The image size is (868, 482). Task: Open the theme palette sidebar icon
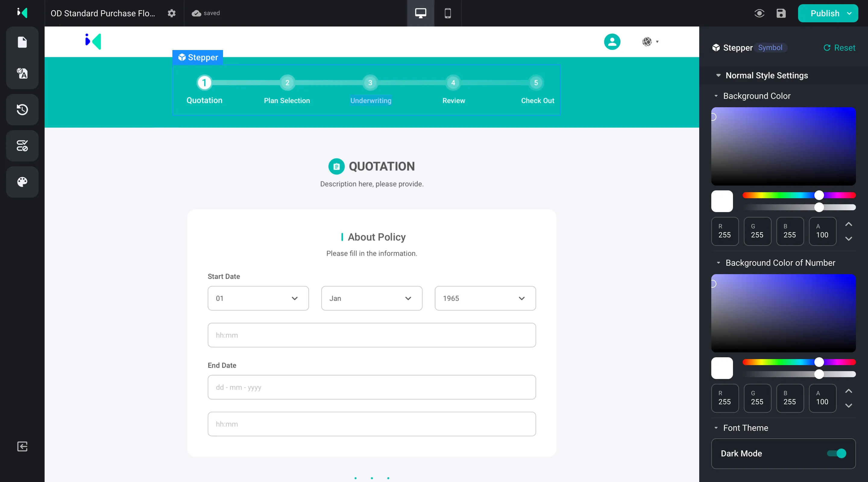click(x=22, y=182)
